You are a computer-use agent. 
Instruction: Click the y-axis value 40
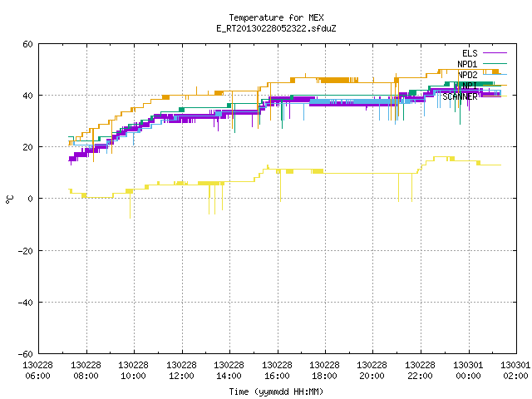click(27, 96)
